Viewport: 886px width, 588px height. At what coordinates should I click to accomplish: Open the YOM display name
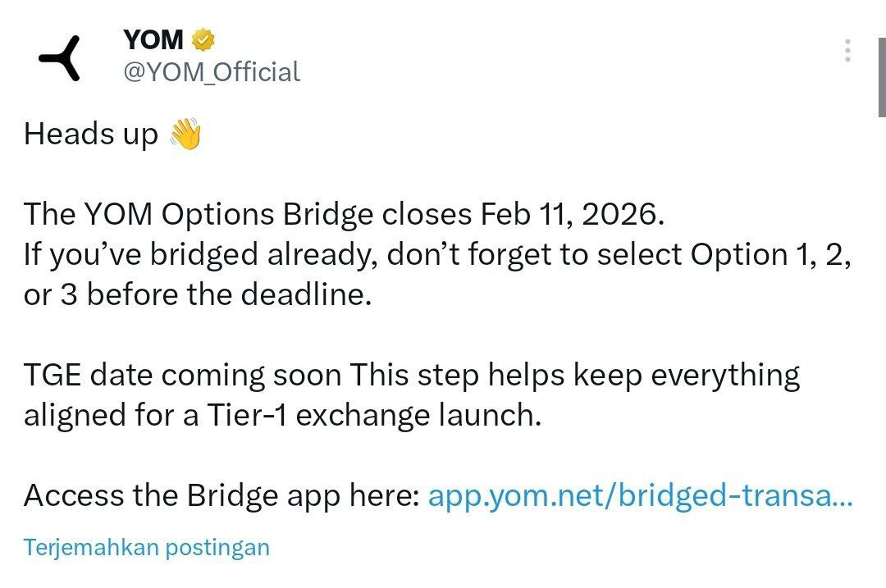153,39
